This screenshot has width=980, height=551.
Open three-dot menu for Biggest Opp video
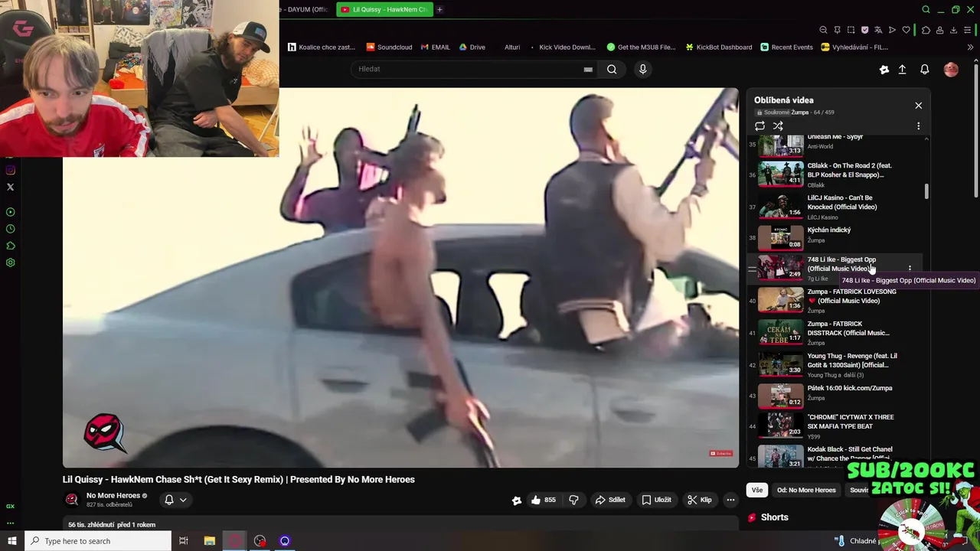click(910, 269)
